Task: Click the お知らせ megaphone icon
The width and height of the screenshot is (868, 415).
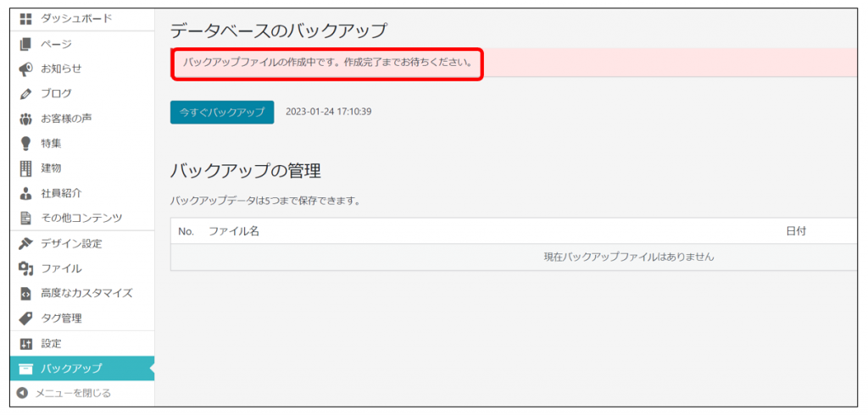Action: point(25,69)
